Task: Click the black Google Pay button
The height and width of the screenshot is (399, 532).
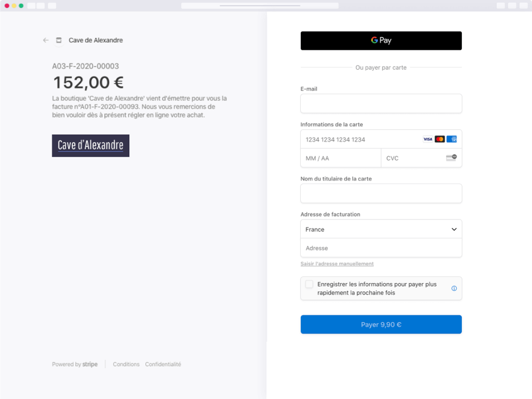Action: 381,40
